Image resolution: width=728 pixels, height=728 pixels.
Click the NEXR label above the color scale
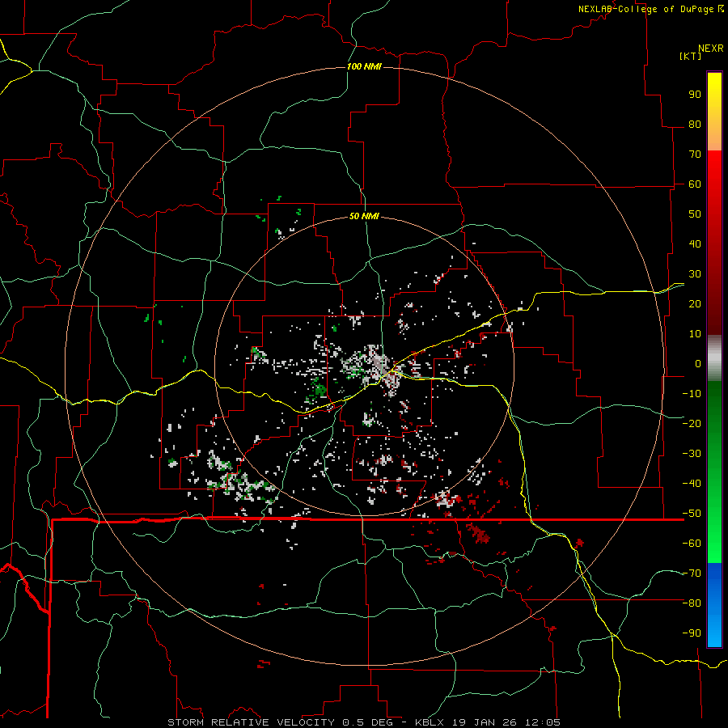pyautogui.click(x=710, y=49)
